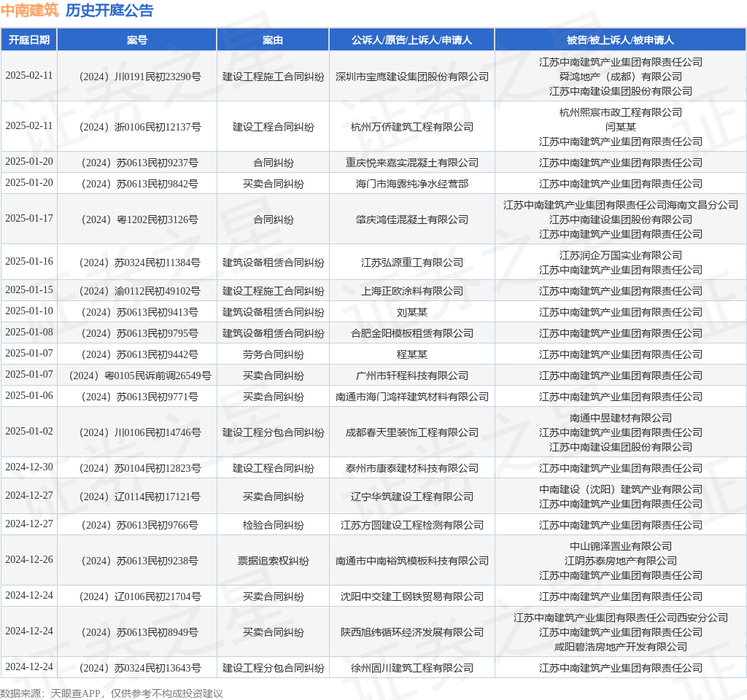Click plaintiff 南通市海门鸿祥建筑材料有限公司
747x700 pixels.
[x=412, y=397]
